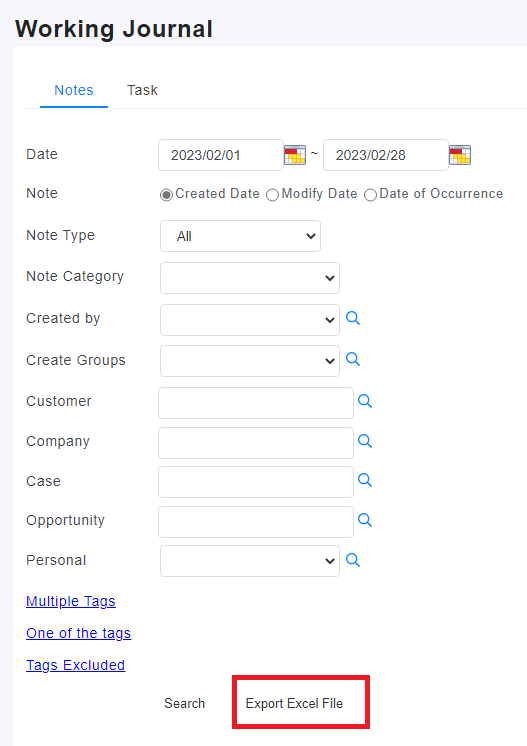The width and height of the screenshot is (527, 746).
Task: Switch to the Notes tab
Action: click(x=74, y=90)
